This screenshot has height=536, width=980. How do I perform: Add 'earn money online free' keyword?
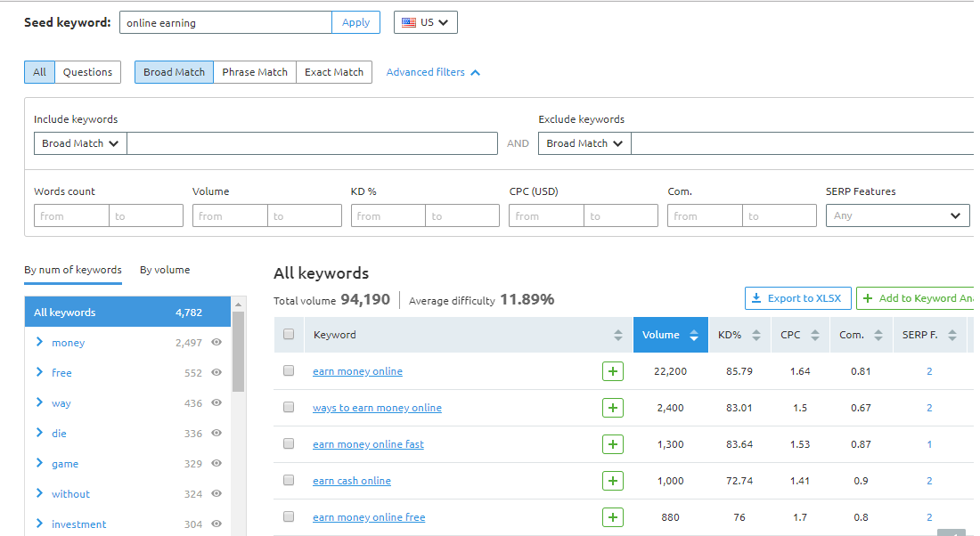(613, 517)
